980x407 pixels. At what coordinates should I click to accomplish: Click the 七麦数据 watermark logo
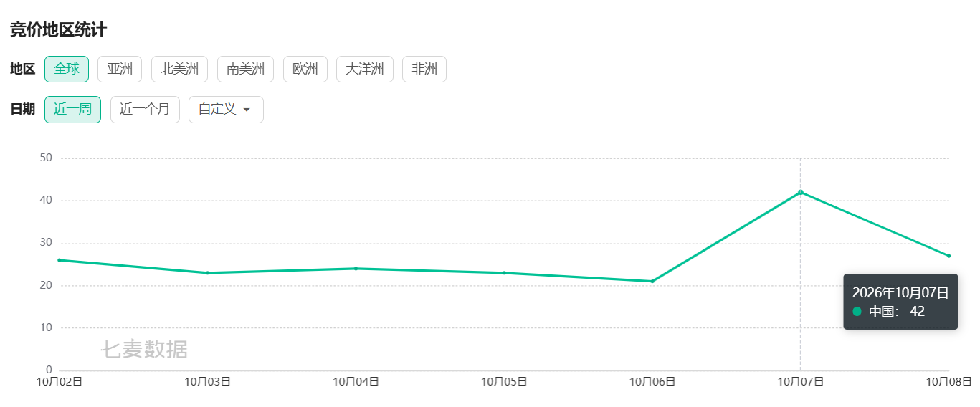click(x=143, y=350)
